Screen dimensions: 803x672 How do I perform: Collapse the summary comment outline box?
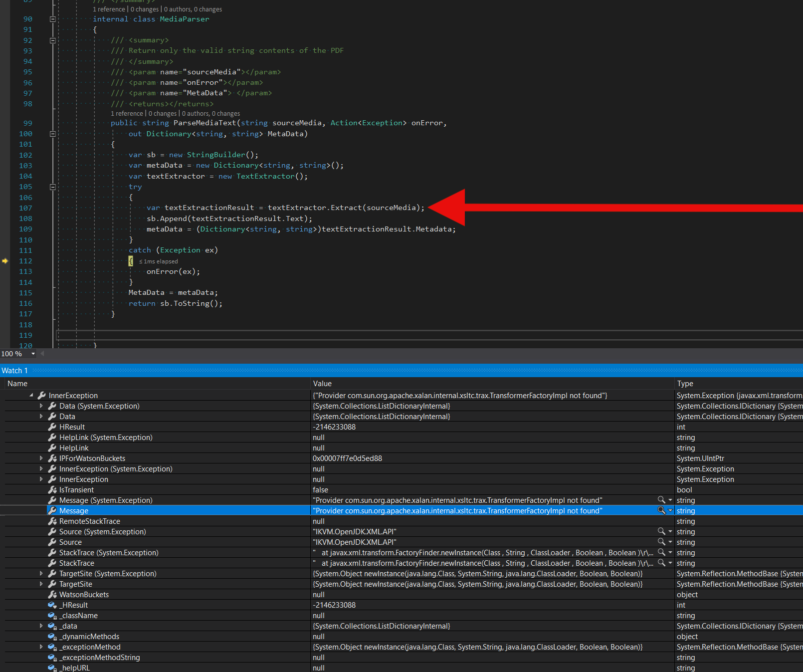52,40
